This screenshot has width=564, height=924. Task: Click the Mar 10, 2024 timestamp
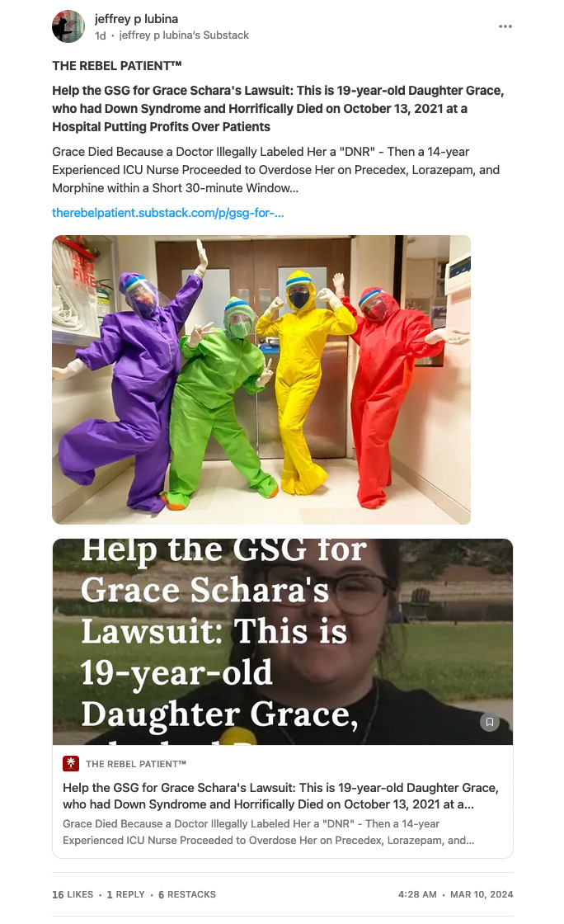(x=482, y=894)
